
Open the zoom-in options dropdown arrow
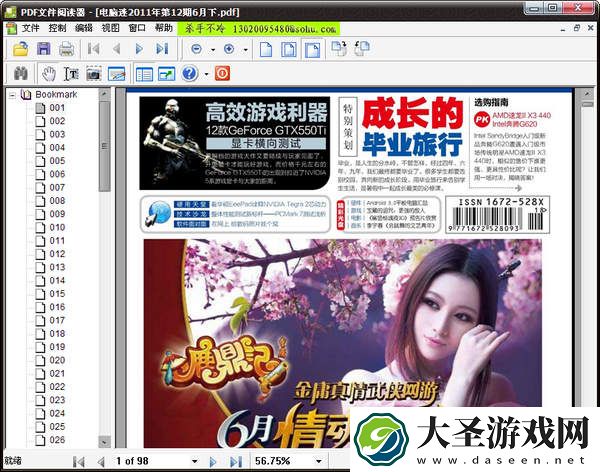[x=245, y=50]
